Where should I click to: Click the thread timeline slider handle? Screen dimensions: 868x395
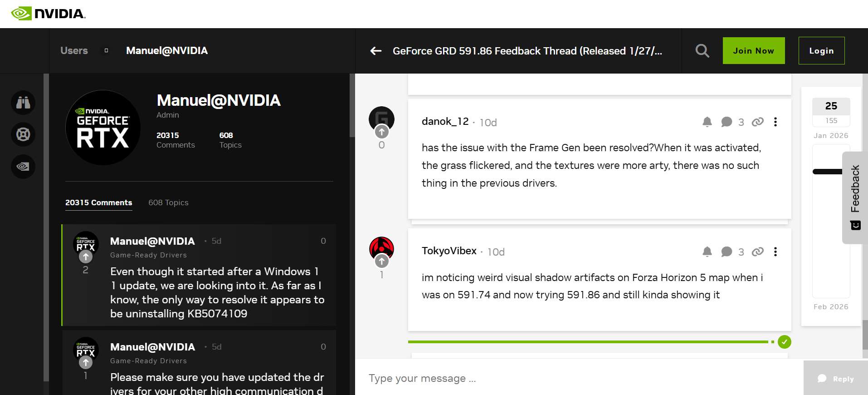[828, 172]
